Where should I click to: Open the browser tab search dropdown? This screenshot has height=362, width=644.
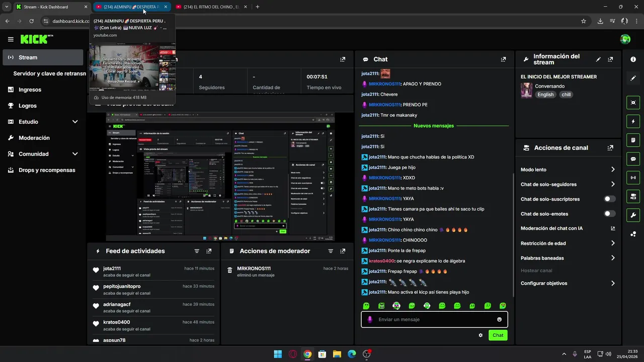[7, 7]
